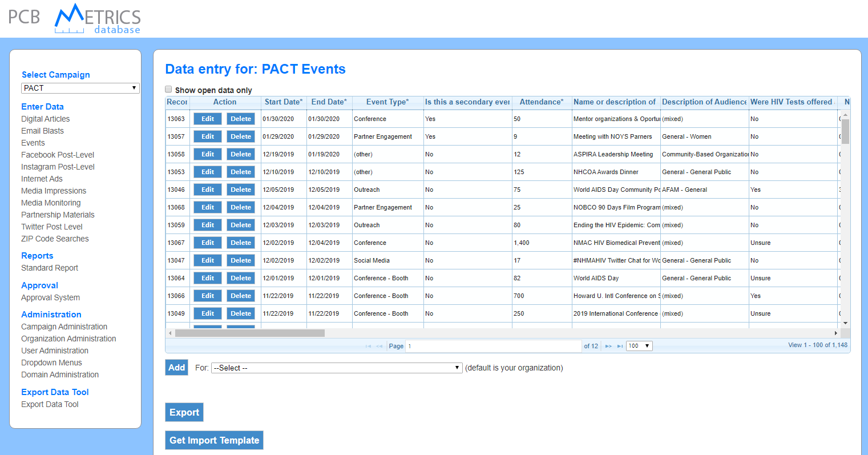Open the rows-per-page dropdown showing 100

639,346
